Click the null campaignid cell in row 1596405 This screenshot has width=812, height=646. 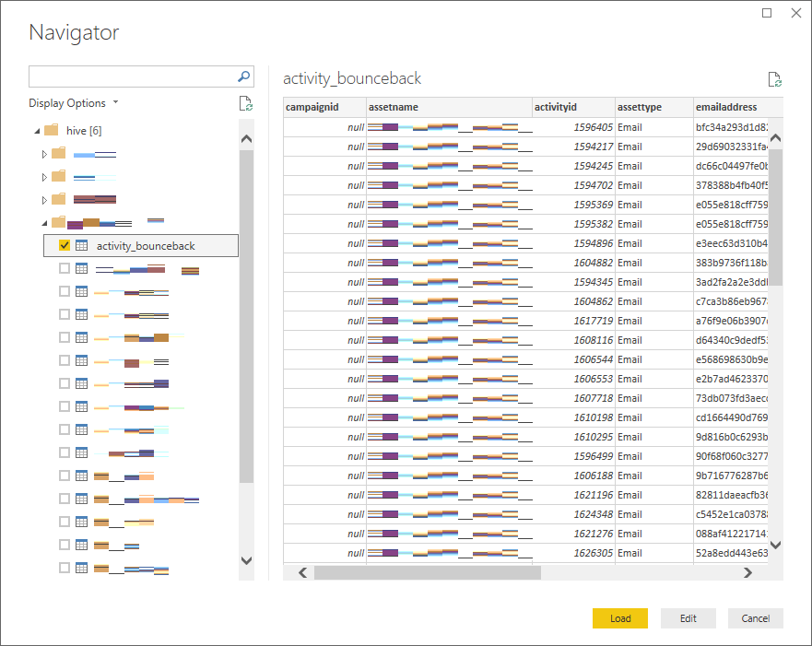pyautogui.click(x=324, y=127)
